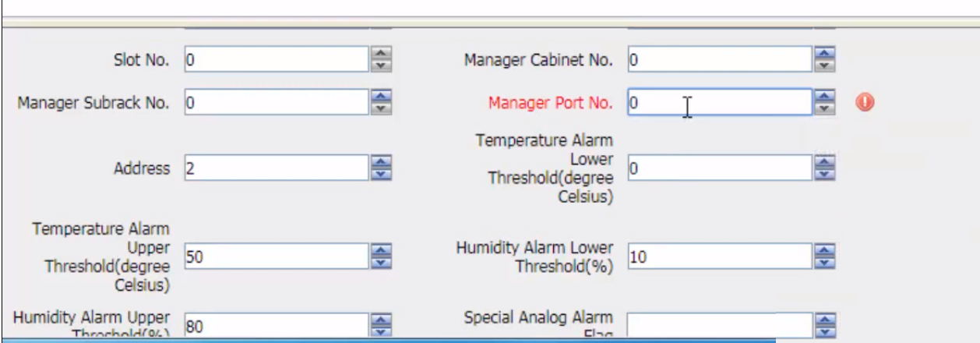Click the red error icon beside Manager Port No.
The width and height of the screenshot is (980, 343).
pyautogui.click(x=864, y=101)
